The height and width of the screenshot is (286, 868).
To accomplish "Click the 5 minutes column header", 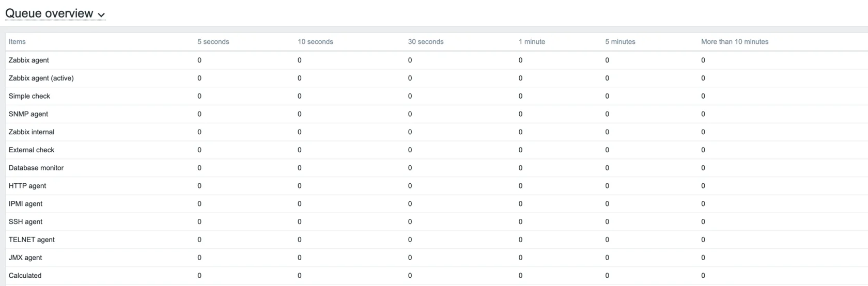I will [x=620, y=42].
